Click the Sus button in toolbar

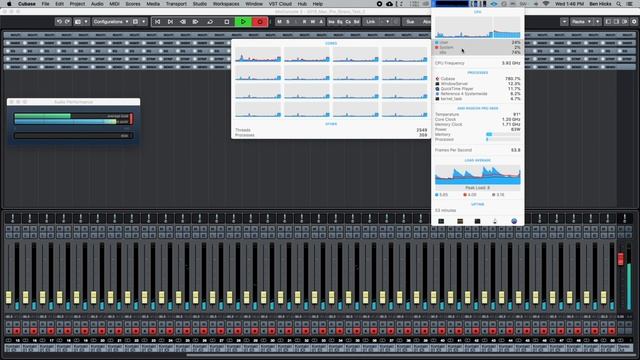(410, 22)
